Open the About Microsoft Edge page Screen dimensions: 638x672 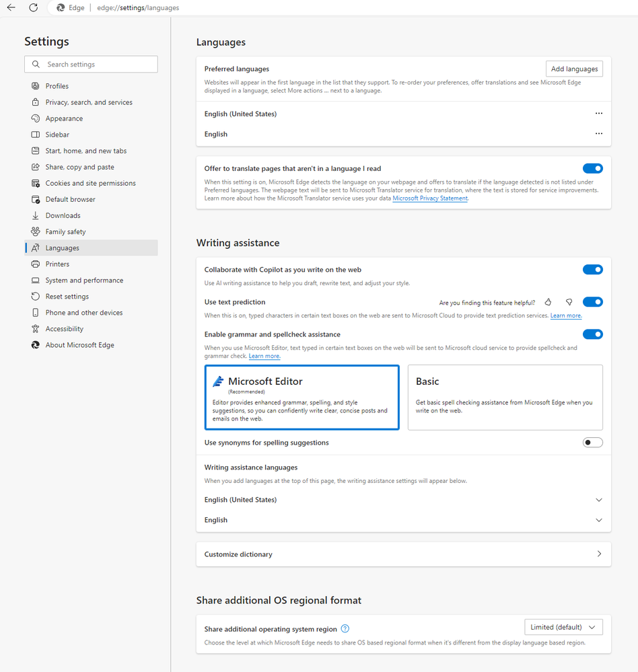91,345
